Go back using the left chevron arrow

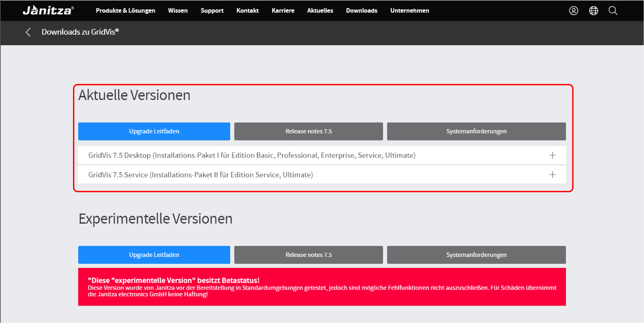click(28, 32)
